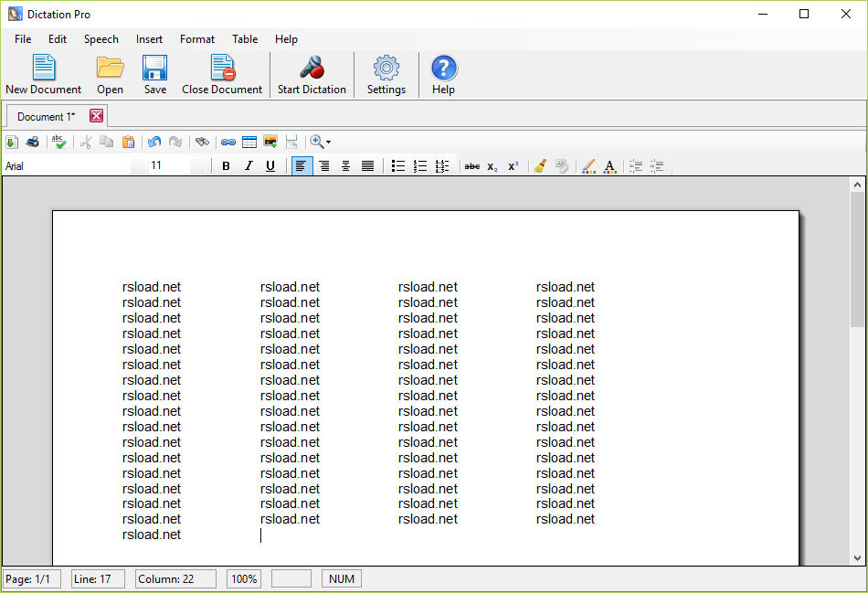Toggle Bold formatting

coord(226,166)
